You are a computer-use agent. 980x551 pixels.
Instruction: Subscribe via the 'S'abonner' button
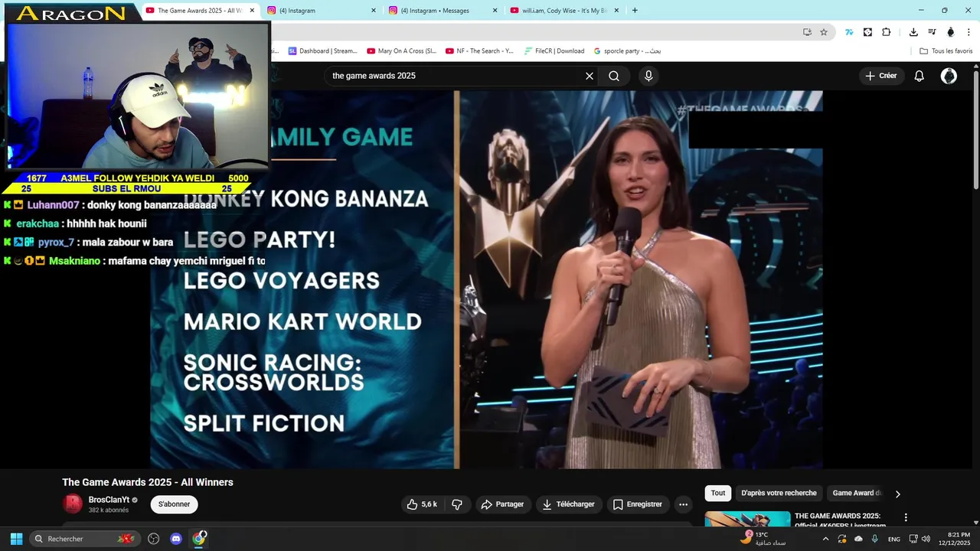[x=174, y=504]
